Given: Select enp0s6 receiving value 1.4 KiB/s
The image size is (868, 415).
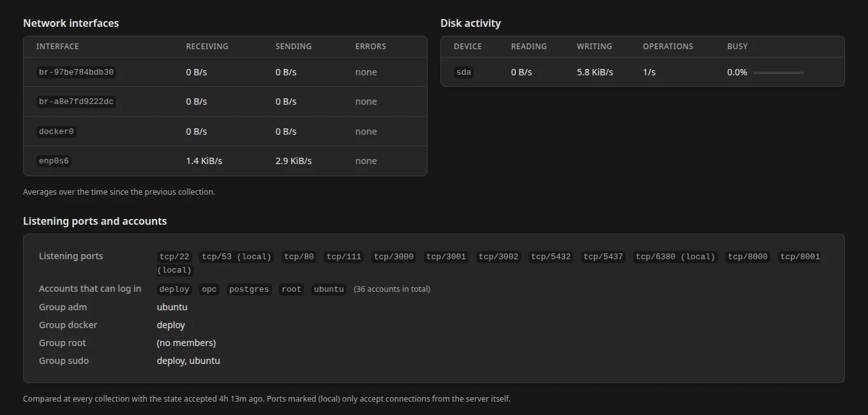Looking at the screenshot, I should coord(204,161).
